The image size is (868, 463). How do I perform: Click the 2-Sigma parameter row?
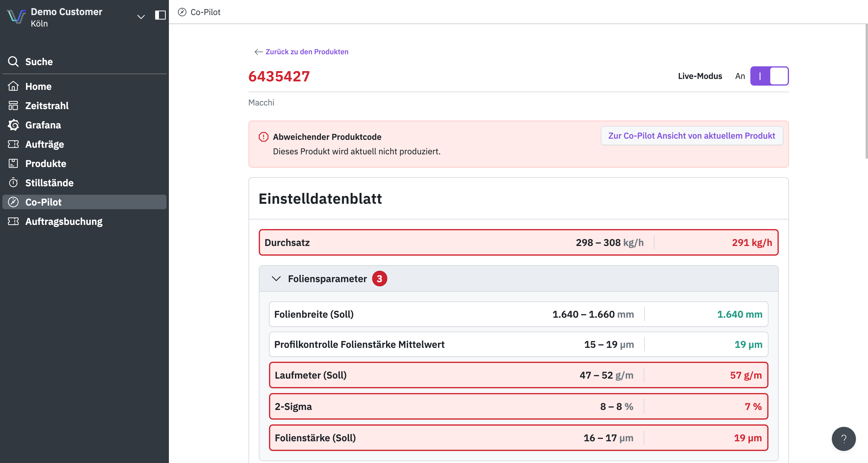[x=518, y=406]
